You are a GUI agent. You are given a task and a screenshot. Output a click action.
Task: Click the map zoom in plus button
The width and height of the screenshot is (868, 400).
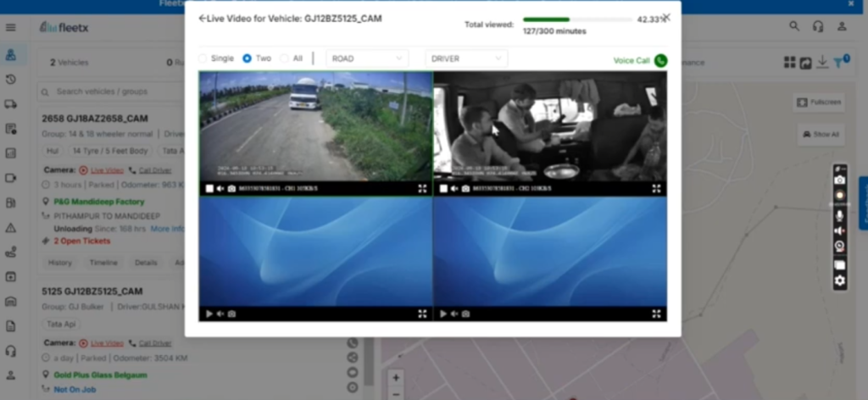coord(396,378)
